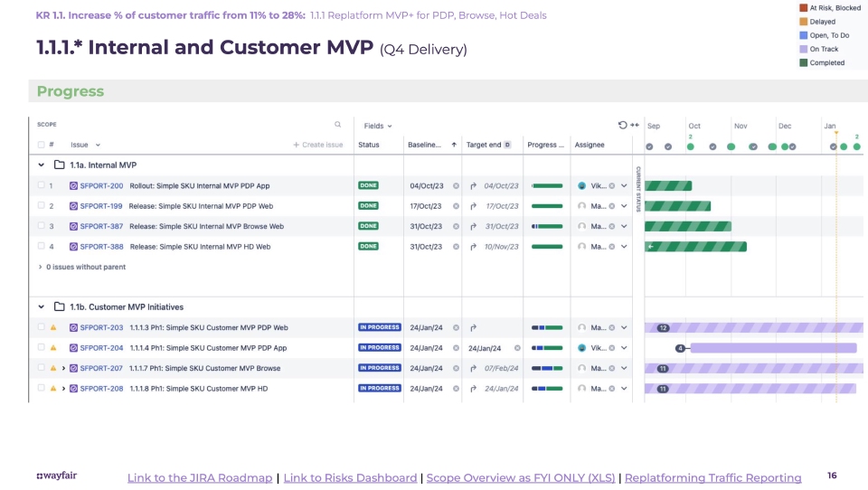Image resolution: width=868 pixels, height=490 pixels.
Task: Open Scope Overview as FYI ONLY (XLS) link
Action: (x=521, y=478)
